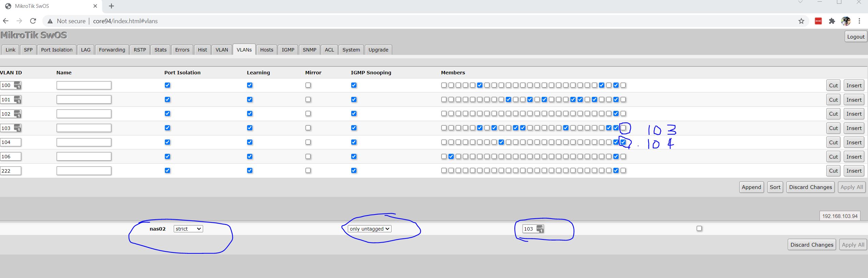This screenshot has width=868, height=278.
Task: Go to the Forwarding tab
Action: point(112,50)
